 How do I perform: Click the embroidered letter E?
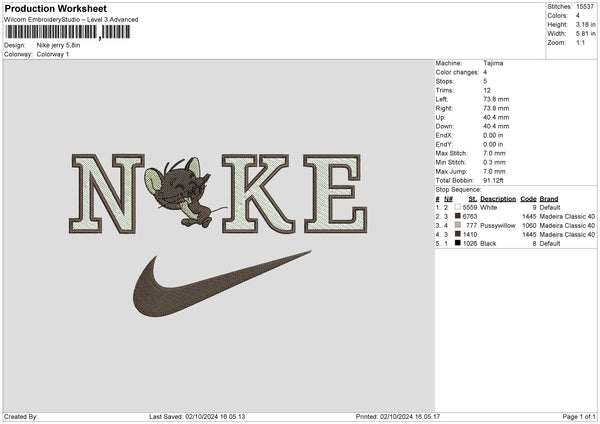pyautogui.click(x=335, y=194)
